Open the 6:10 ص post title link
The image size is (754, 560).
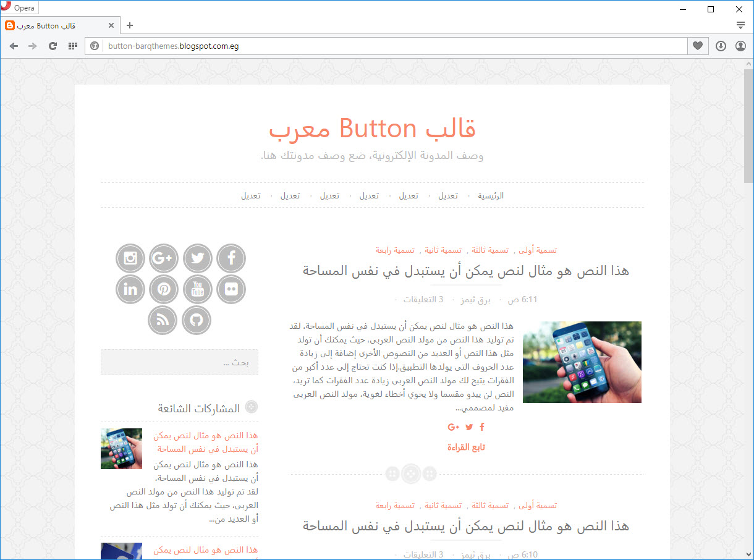pyautogui.click(x=465, y=526)
